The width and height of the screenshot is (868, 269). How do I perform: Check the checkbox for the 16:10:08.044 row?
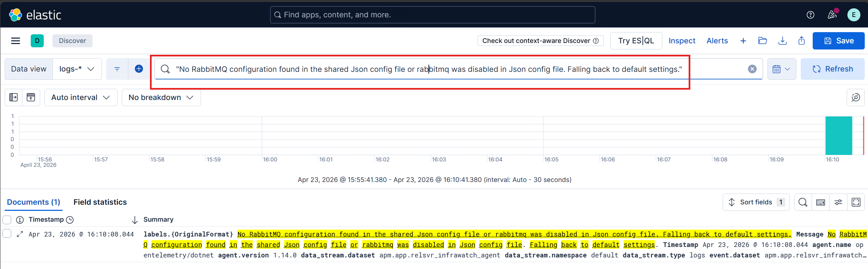[7, 233]
